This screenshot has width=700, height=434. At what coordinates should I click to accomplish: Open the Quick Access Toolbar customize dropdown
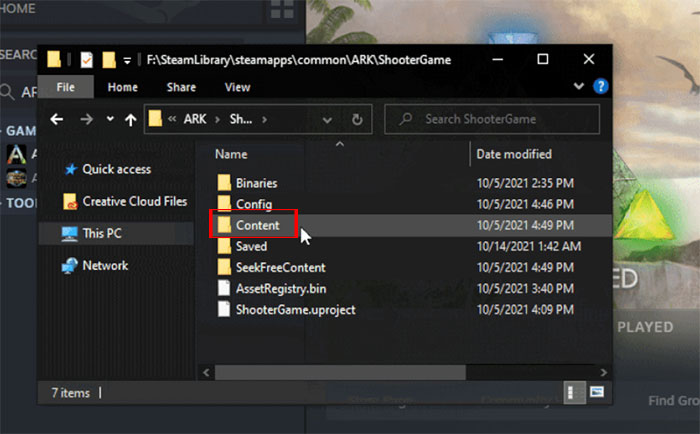pos(128,60)
